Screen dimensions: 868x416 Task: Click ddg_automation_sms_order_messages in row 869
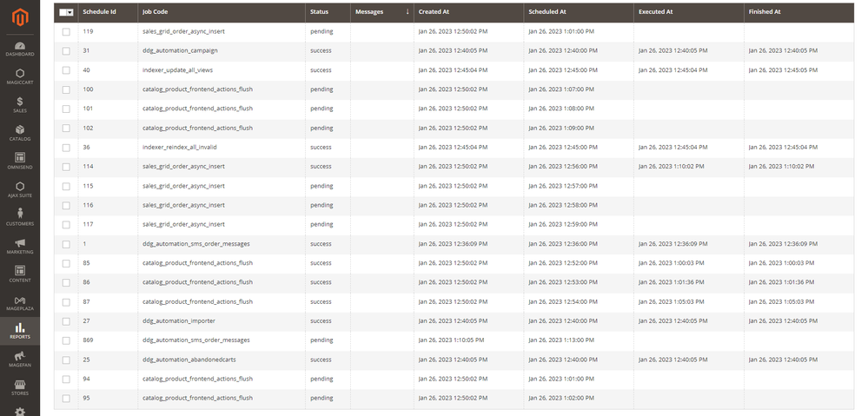[x=196, y=340]
